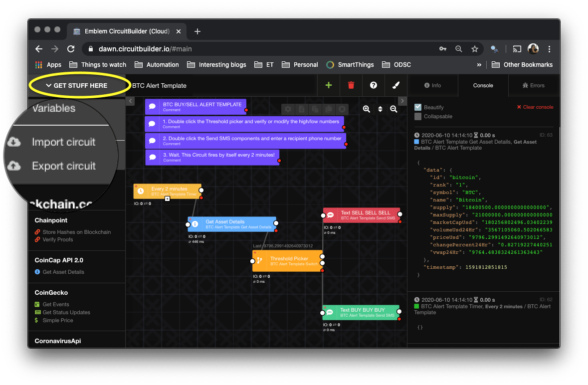Click the browser zoom magnifier icon in address bar

(459, 49)
